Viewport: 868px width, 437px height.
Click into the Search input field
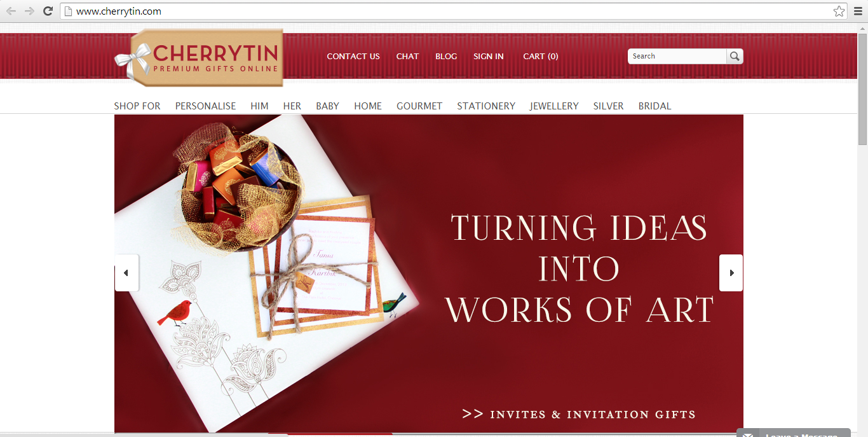click(677, 56)
